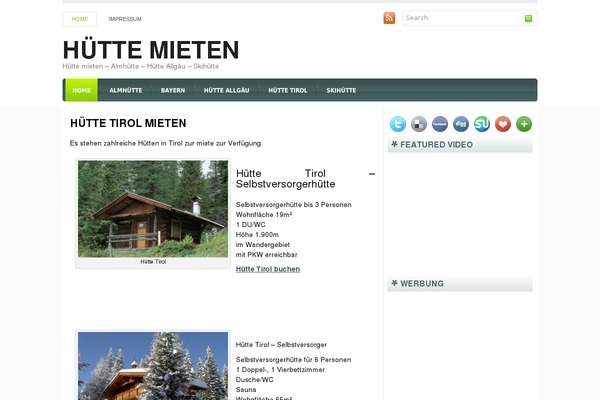The height and width of the screenshot is (400, 600).
Task: Click the text 'mit PKW erreichbar'
Action: tap(266, 255)
